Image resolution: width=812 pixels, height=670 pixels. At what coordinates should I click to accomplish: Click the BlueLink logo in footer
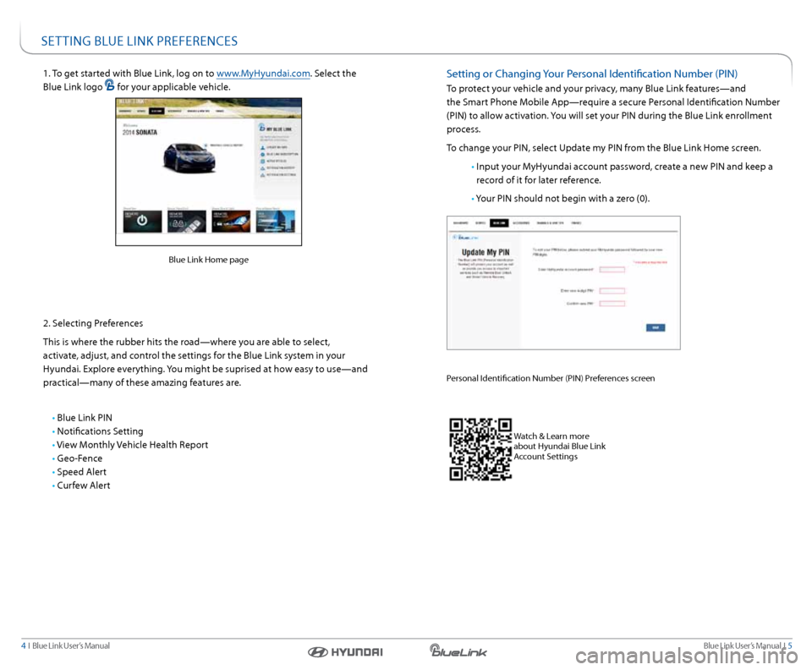(458, 651)
